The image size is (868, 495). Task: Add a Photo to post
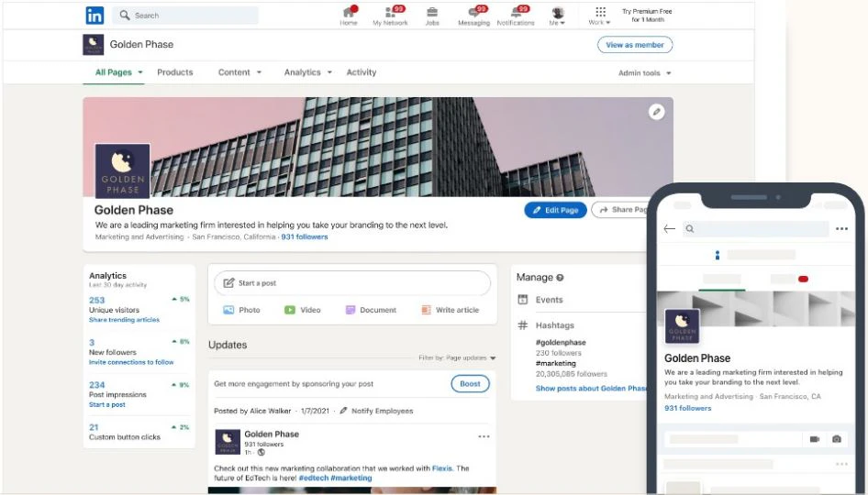point(241,310)
